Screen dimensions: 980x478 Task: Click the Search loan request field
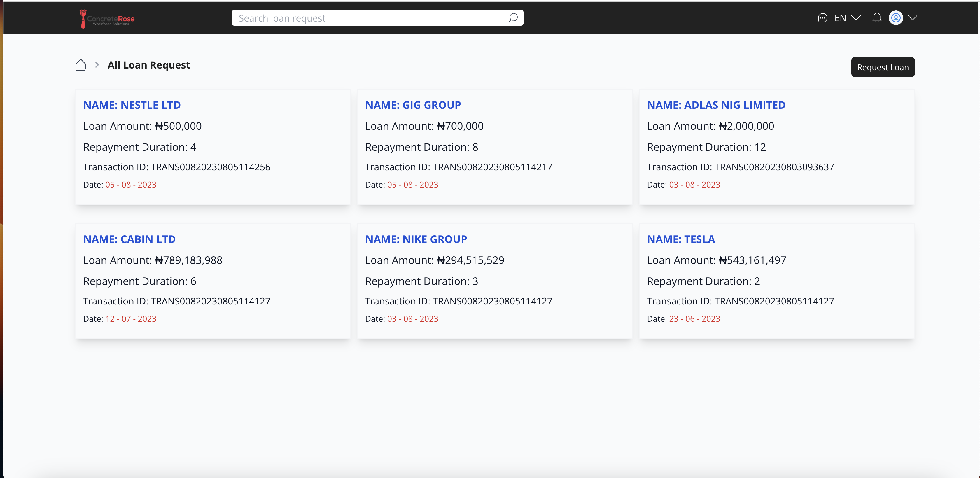[x=365, y=17]
